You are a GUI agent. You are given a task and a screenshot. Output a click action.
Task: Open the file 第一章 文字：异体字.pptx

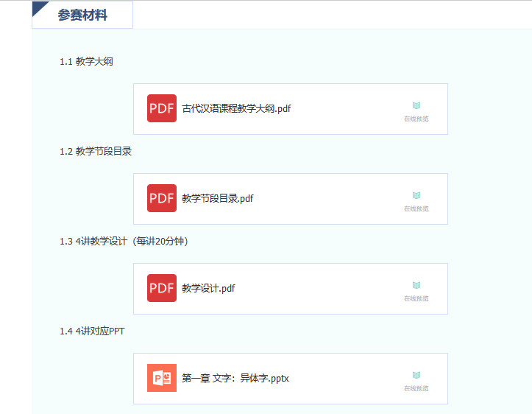pyautogui.click(x=235, y=378)
